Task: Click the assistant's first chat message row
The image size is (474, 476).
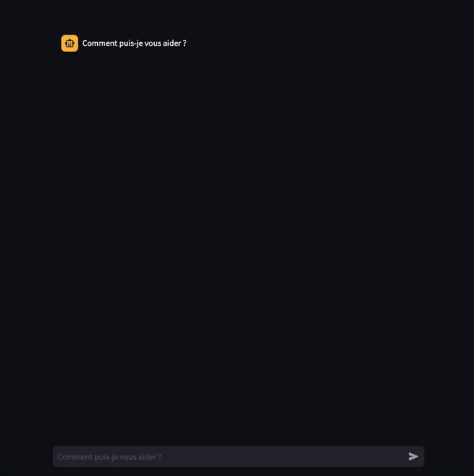Action: click(239, 43)
